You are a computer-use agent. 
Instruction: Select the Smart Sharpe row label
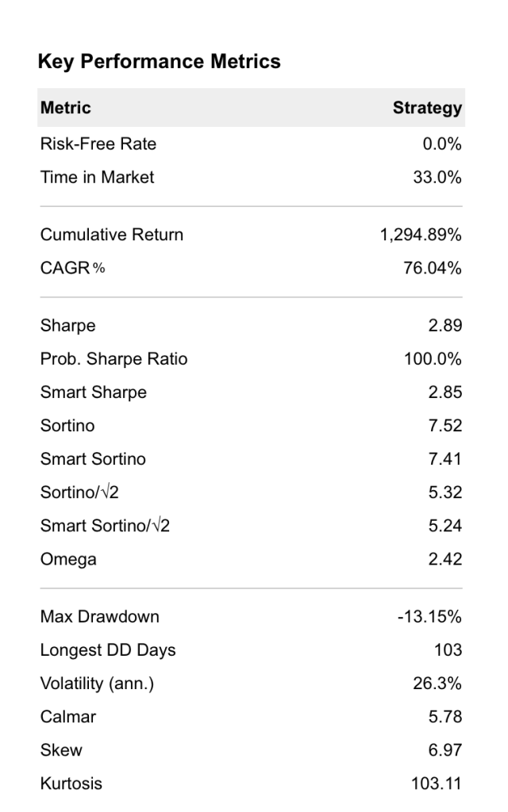point(94,393)
